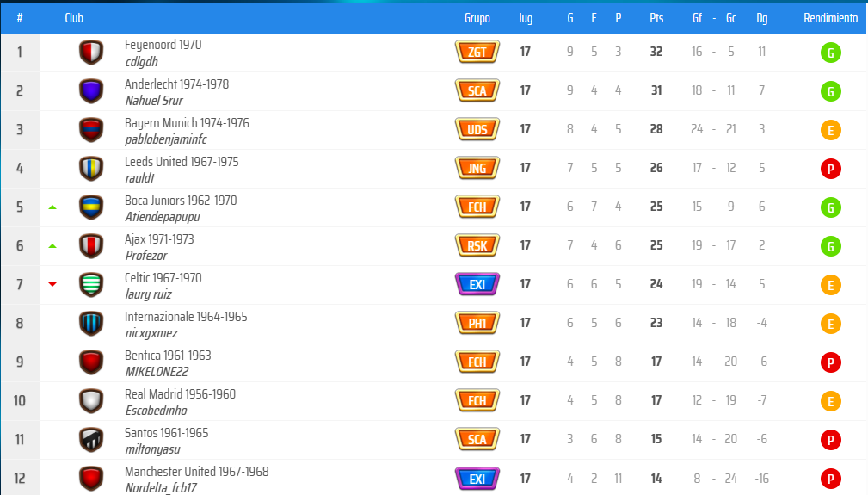Click the Feyenoord 1970 club shield icon
Image resolution: width=868 pixels, height=495 pixels.
90,53
